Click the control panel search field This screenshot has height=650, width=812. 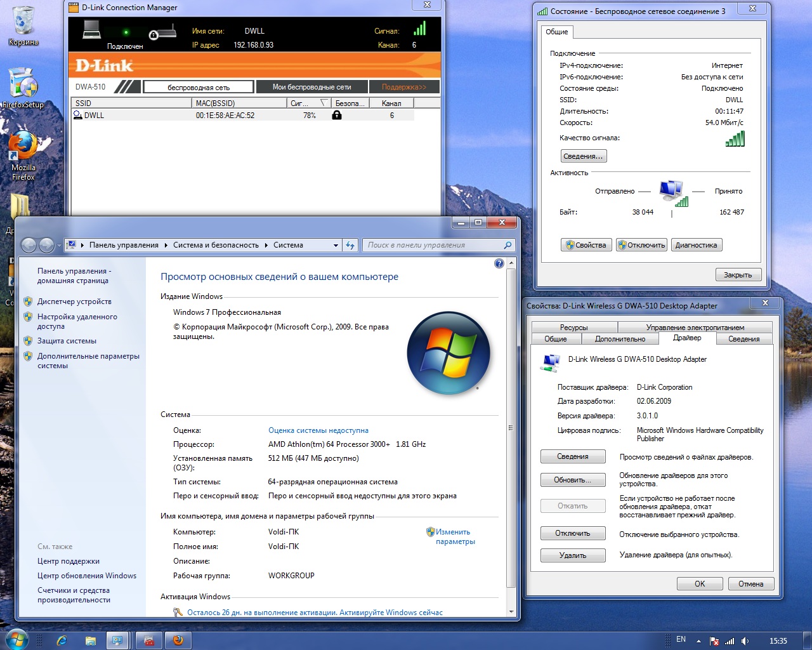click(435, 245)
